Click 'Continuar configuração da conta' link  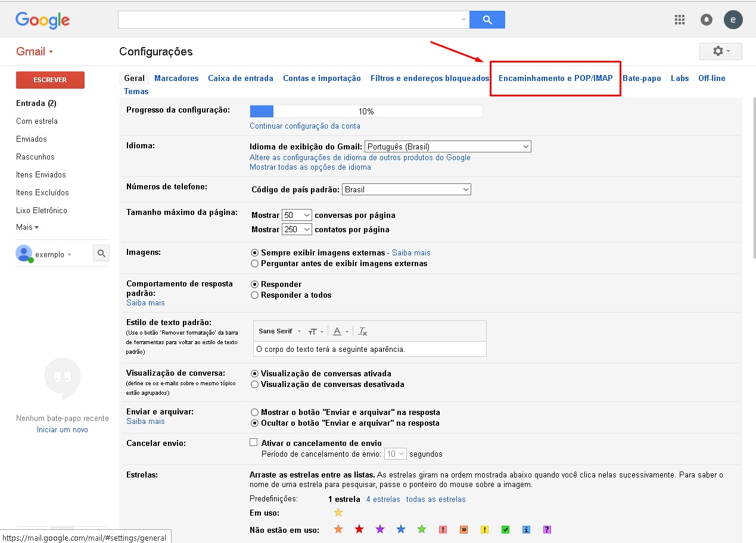[305, 126]
